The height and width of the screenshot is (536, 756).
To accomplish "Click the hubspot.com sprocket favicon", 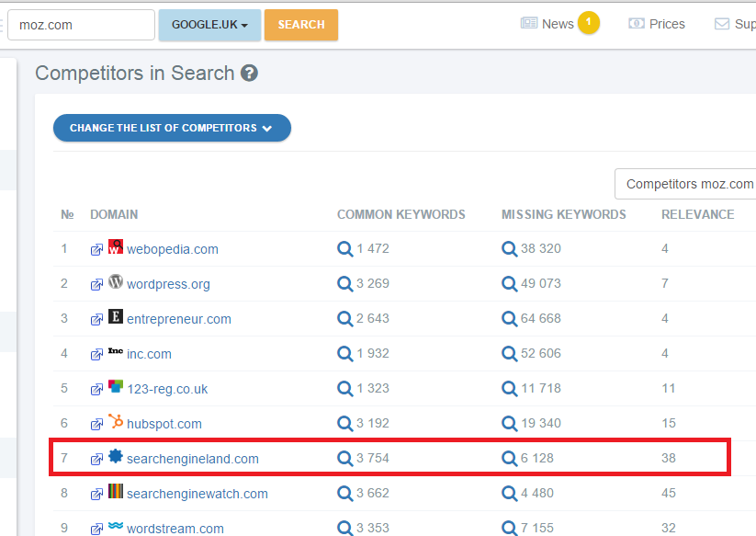I will pos(116,421).
